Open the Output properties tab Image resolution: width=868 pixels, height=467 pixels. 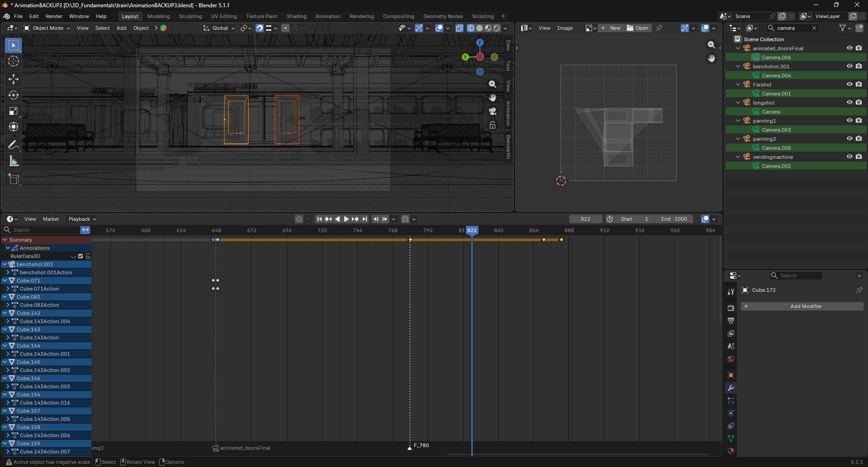pos(731,320)
